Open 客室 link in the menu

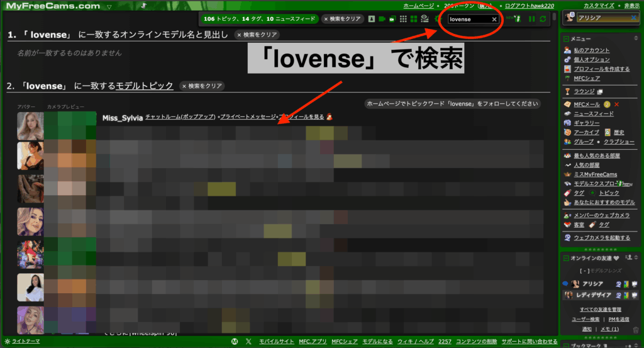[579, 225]
